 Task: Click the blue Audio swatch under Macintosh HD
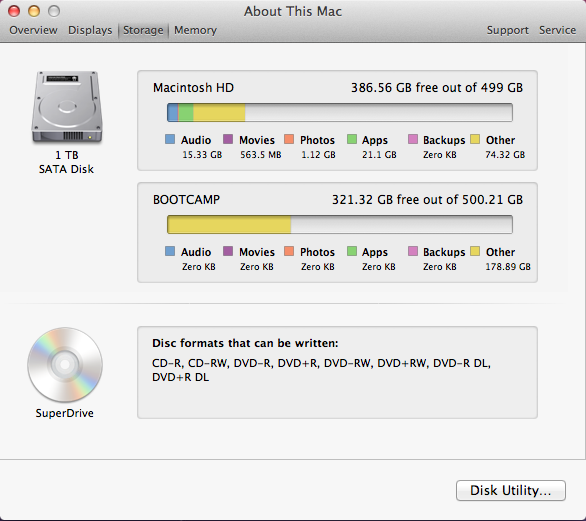[170, 139]
